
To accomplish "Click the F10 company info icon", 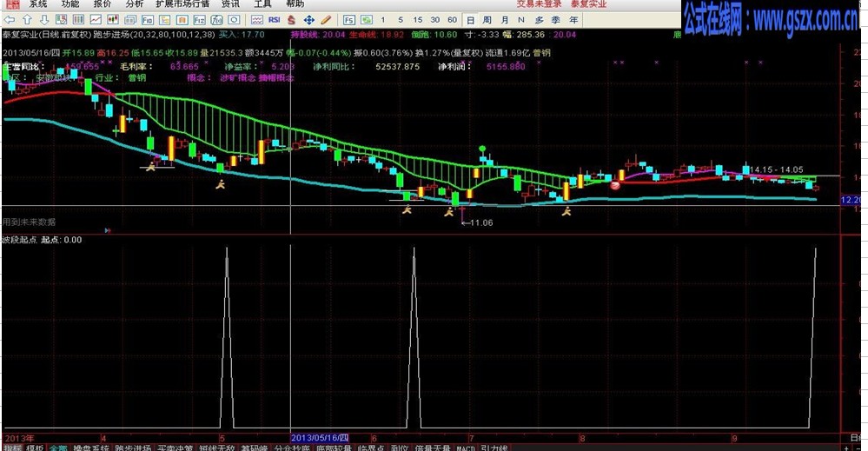I will pyautogui.click(x=147, y=20).
